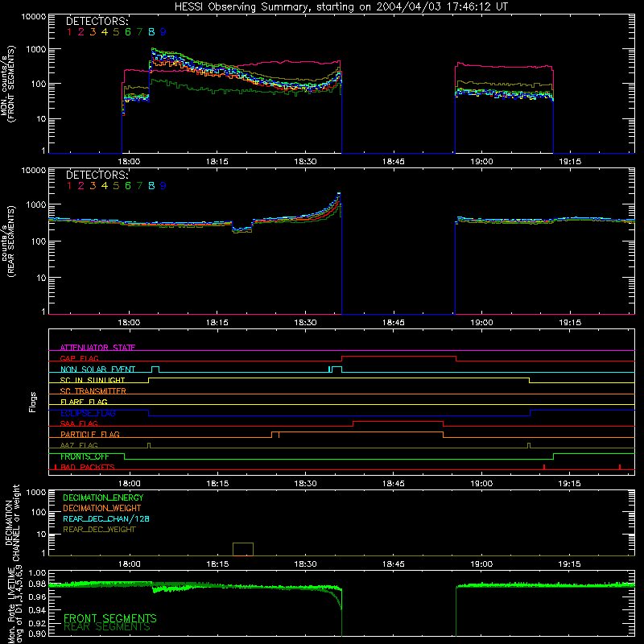Click the 0.92 y-axis label on livetime plot

(37, 622)
